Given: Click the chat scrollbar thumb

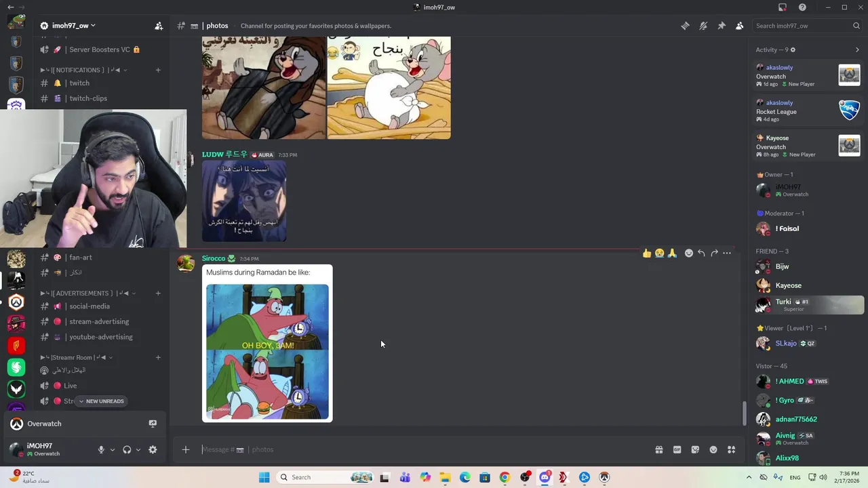Looking at the screenshot, I should pyautogui.click(x=744, y=413).
